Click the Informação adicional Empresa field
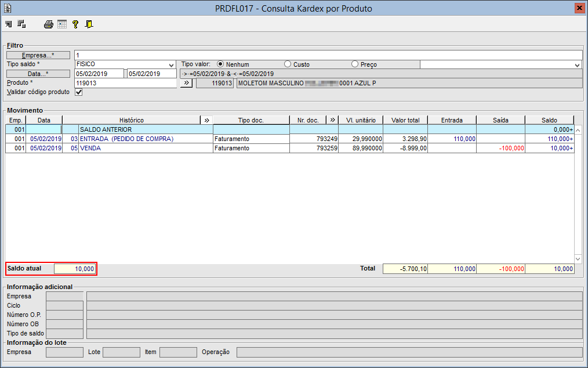The image size is (588, 368). (x=64, y=296)
